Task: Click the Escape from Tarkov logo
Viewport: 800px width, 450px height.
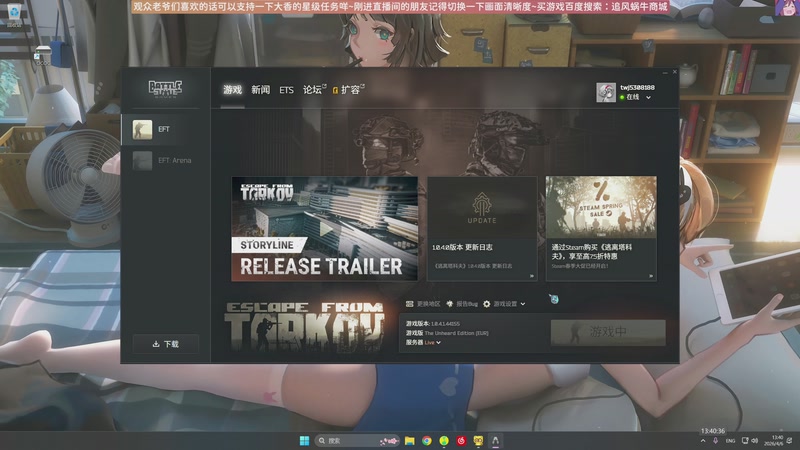Action: [304, 327]
